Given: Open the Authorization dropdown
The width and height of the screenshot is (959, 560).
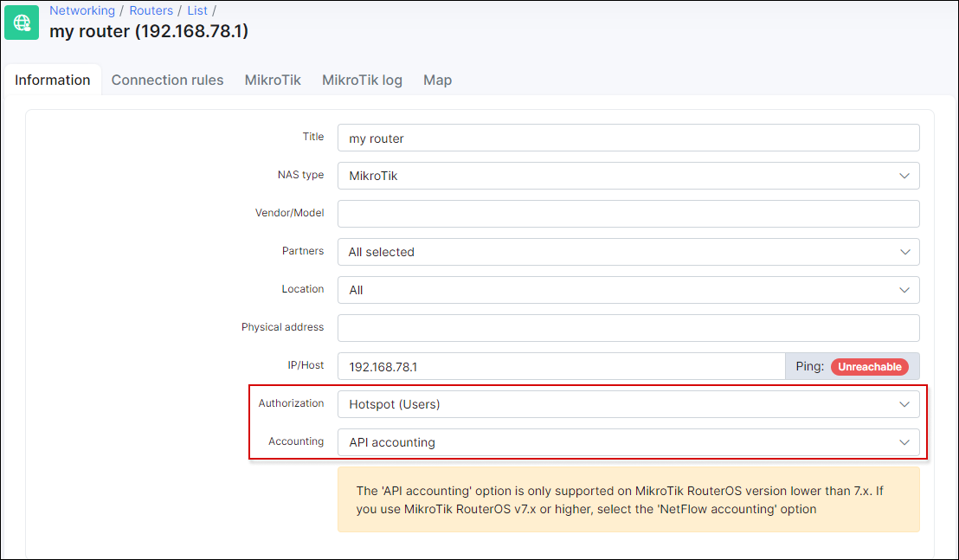Looking at the screenshot, I should click(x=628, y=404).
